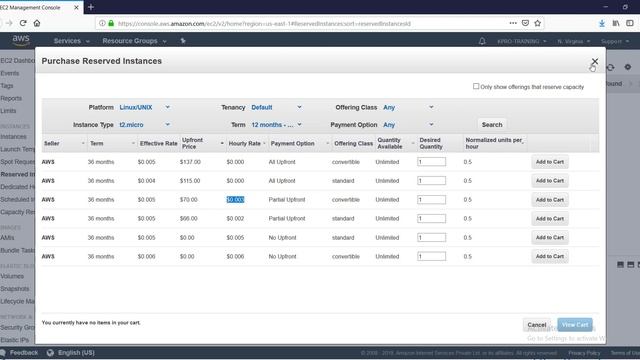
Task: Open the notifications bell
Action: tap(482, 41)
